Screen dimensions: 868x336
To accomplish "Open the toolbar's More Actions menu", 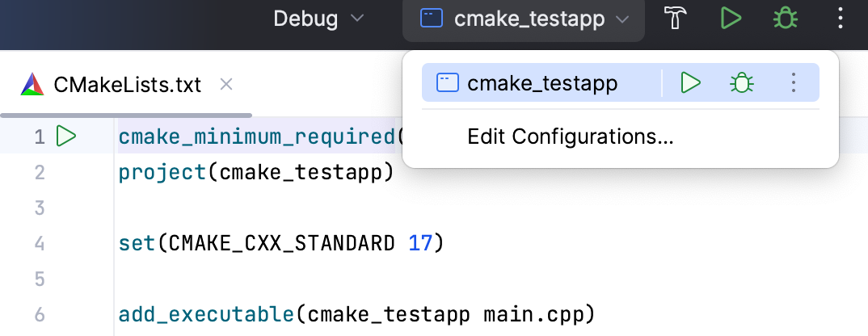I will click(841, 19).
